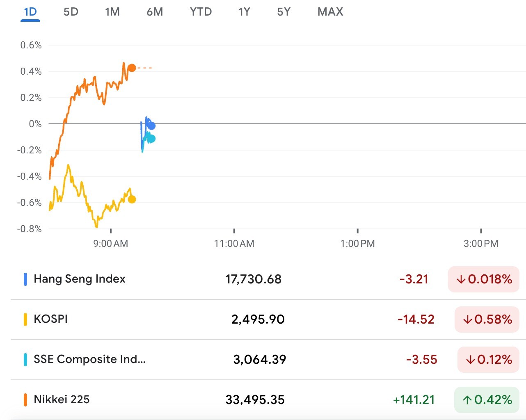Click the Nikkei change value +141.21
526x420 pixels.
414,400
